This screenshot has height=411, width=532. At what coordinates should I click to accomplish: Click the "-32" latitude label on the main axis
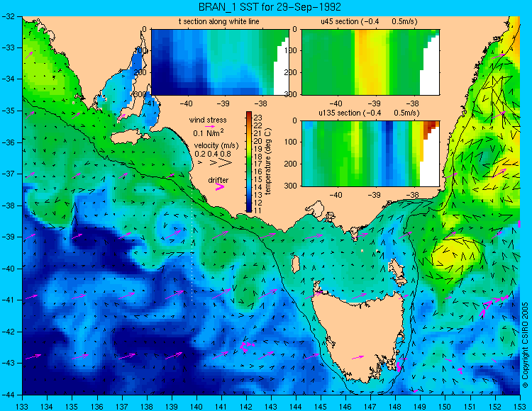[x=8, y=16]
